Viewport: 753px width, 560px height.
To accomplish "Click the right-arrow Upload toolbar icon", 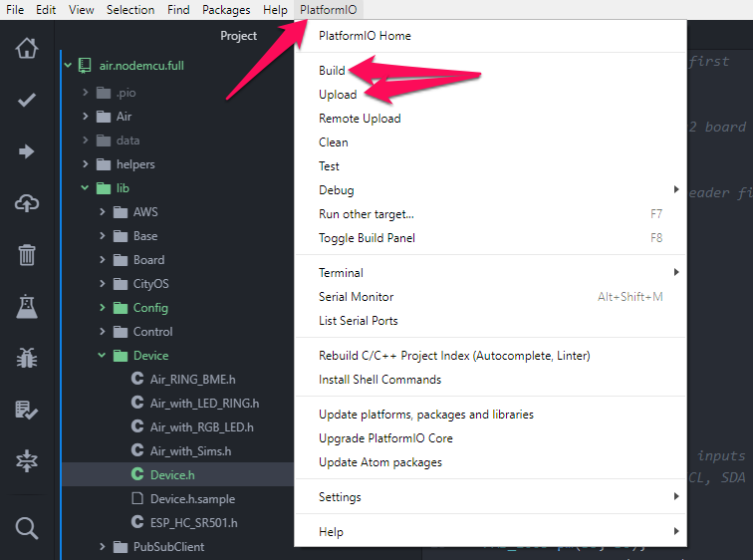I will [27, 151].
